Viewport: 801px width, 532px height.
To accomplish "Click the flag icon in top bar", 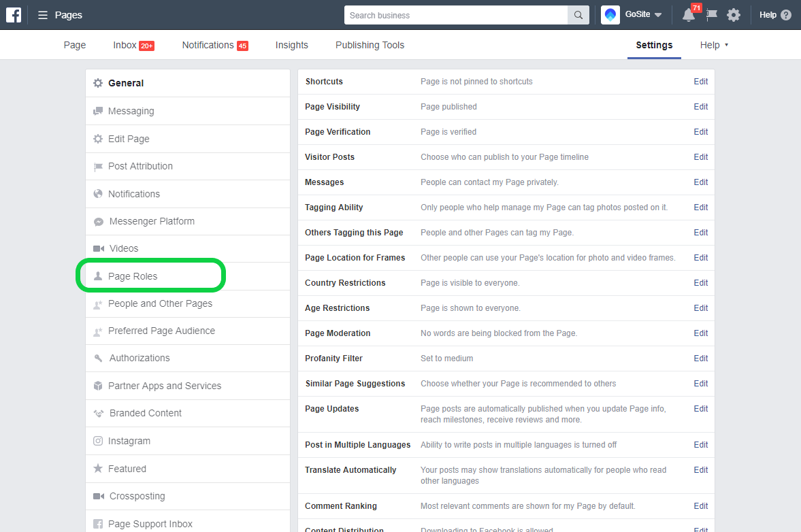I will click(x=712, y=15).
